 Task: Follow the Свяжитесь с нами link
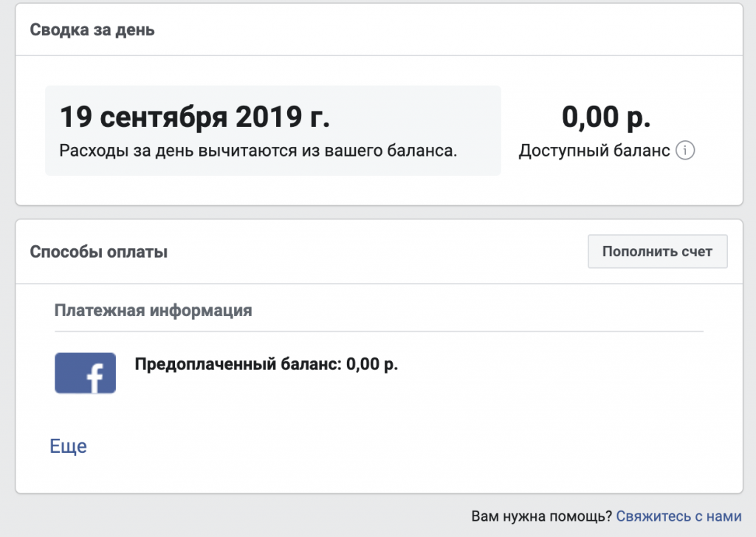click(x=679, y=516)
